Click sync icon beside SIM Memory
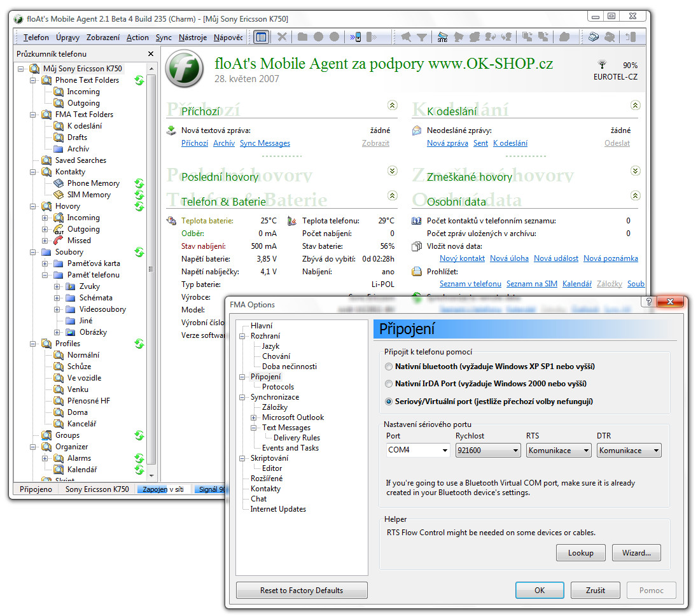 [139, 195]
